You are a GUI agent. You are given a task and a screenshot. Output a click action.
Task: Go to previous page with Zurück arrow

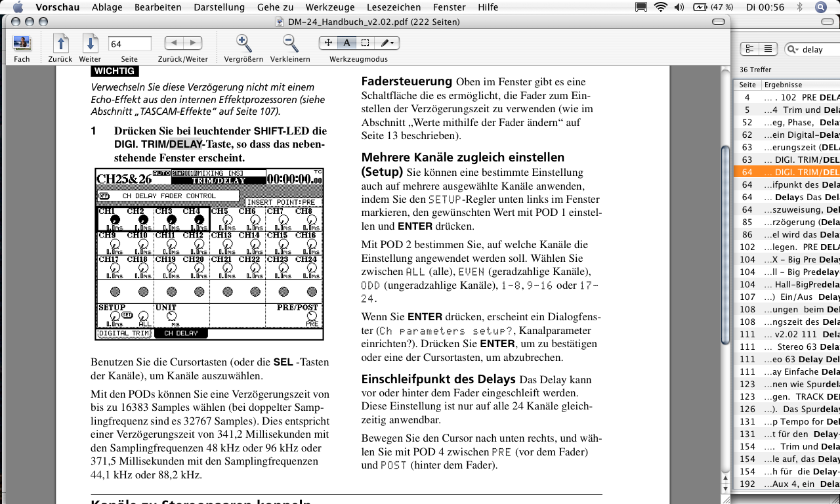60,43
